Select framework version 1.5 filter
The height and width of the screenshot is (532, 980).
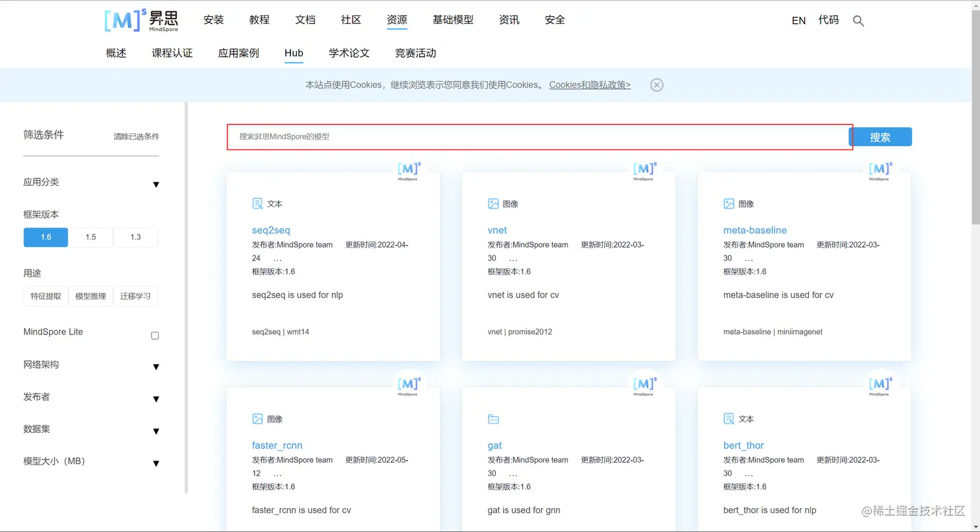pyautogui.click(x=91, y=237)
